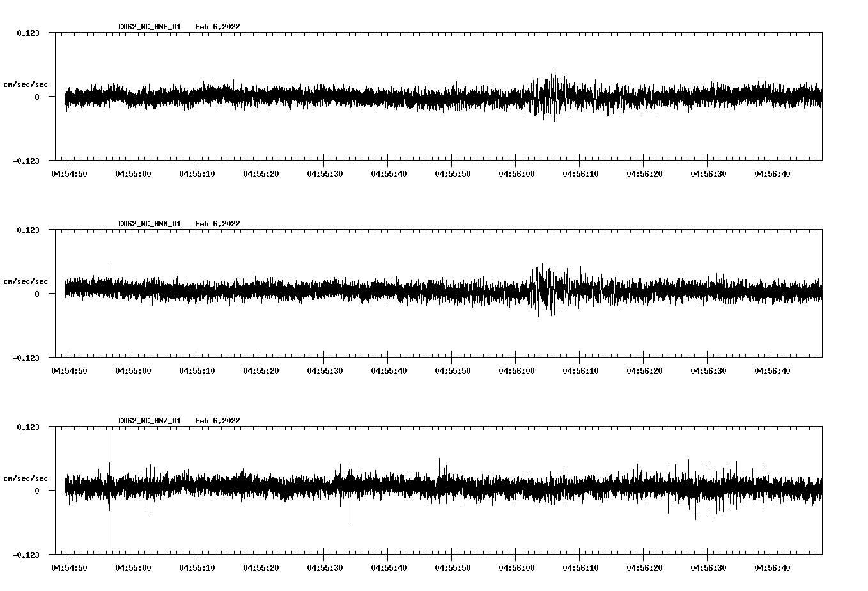Click the 04:54:50 time label in HNN plot

[x=69, y=370]
